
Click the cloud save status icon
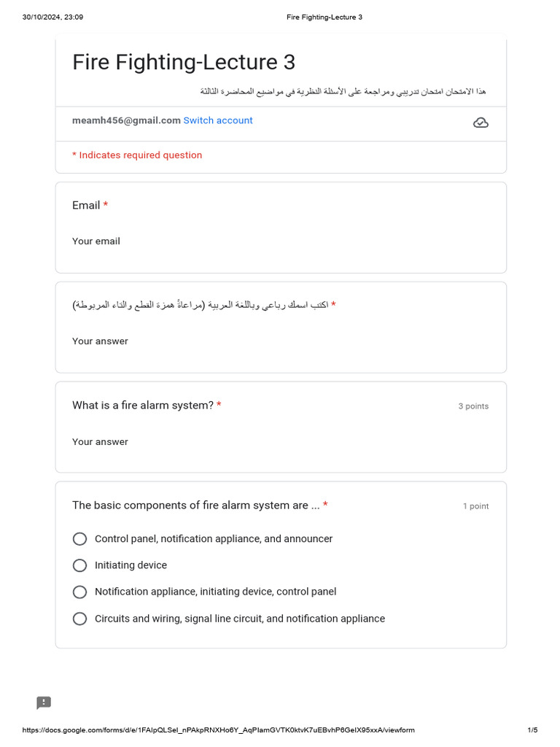[x=481, y=123]
